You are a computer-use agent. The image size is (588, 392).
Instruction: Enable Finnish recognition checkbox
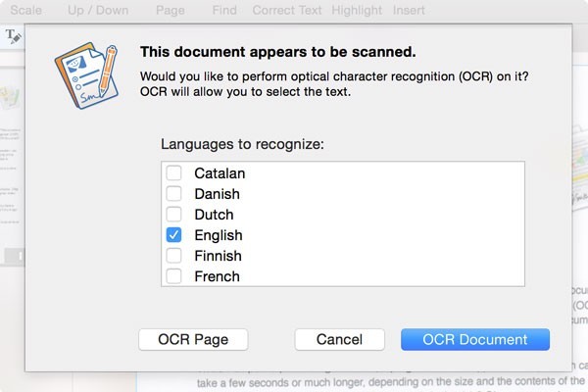coord(173,256)
